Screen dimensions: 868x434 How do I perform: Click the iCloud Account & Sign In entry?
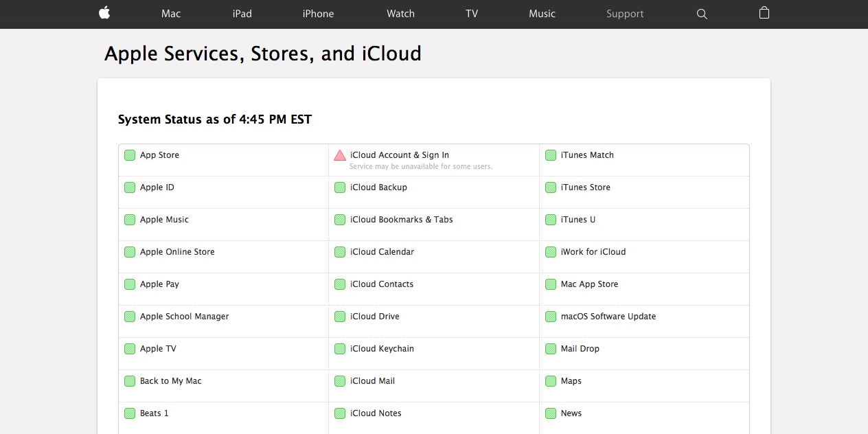(399, 155)
